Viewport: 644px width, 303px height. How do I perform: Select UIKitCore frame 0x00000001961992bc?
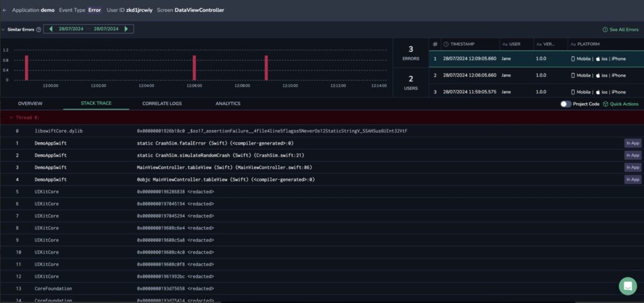322,277
